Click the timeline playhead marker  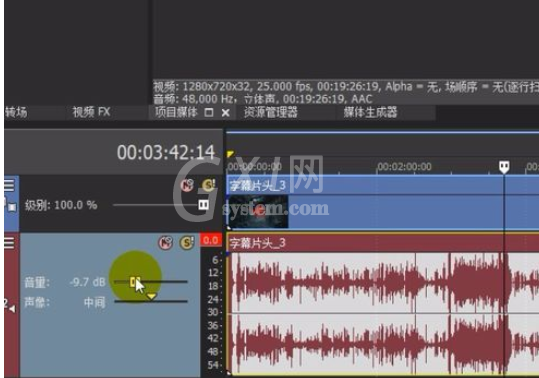pos(504,167)
